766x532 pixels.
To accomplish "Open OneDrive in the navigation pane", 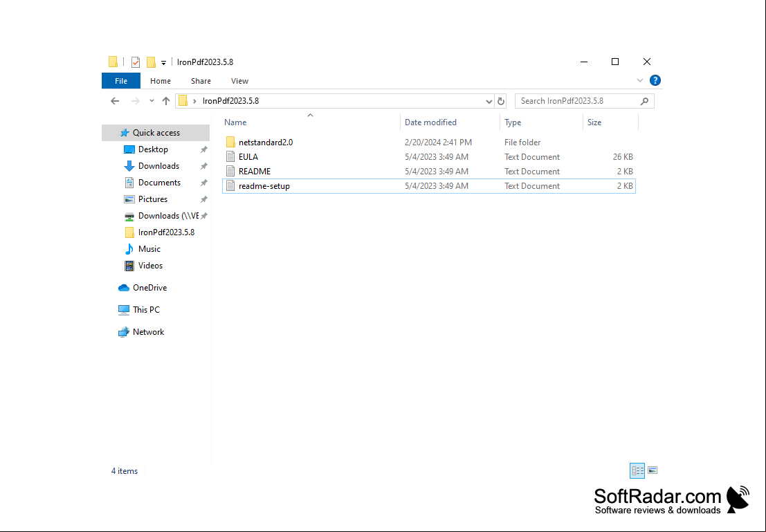I will [149, 288].
